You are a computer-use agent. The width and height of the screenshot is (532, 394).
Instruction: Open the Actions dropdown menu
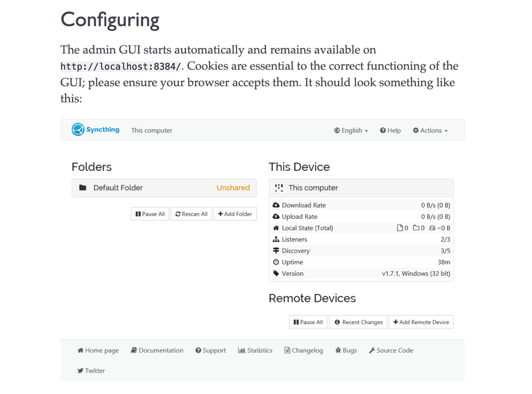pos(430,130)
